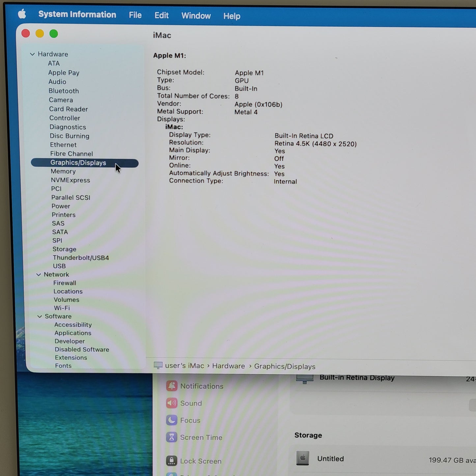Click the computer icon in path bar
This screenshot has height=476, width=476.
pos(158,365)
